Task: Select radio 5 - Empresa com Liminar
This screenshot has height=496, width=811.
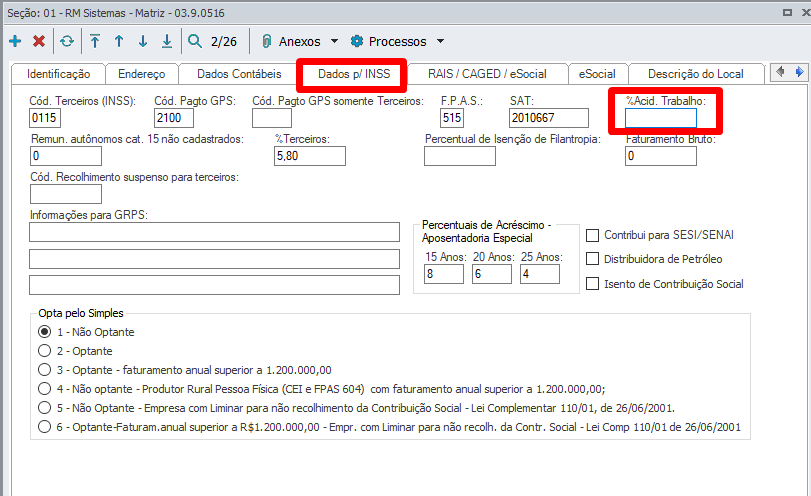Action: (x=44, y=408)
